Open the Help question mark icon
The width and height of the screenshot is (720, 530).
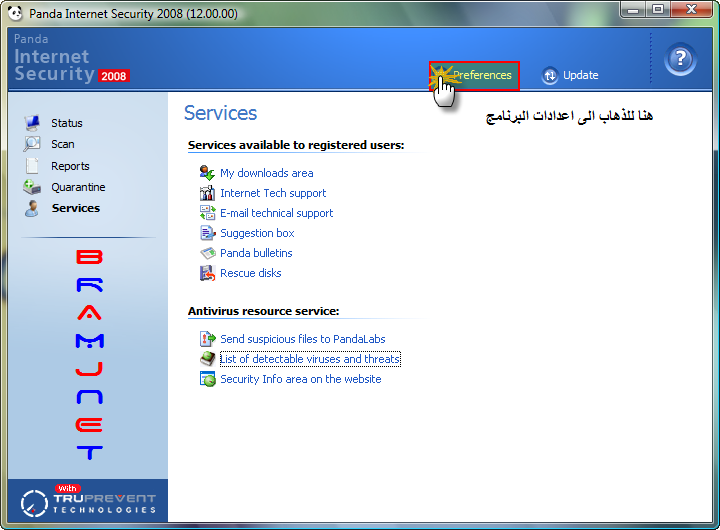click(x=680, y=59)
